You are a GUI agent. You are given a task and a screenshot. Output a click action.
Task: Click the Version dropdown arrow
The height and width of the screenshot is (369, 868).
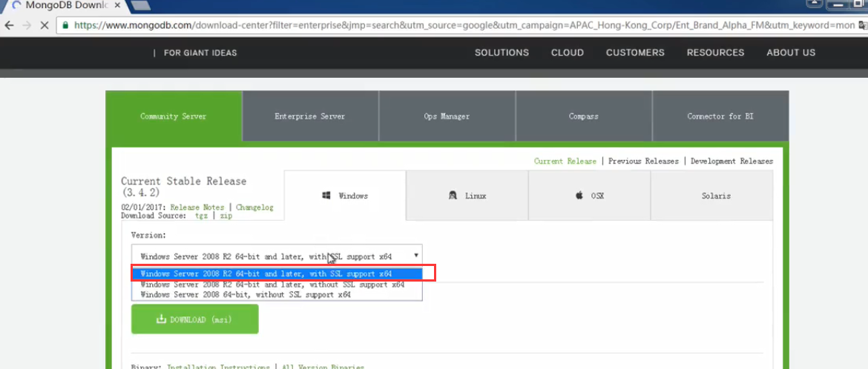pos(415,256)
